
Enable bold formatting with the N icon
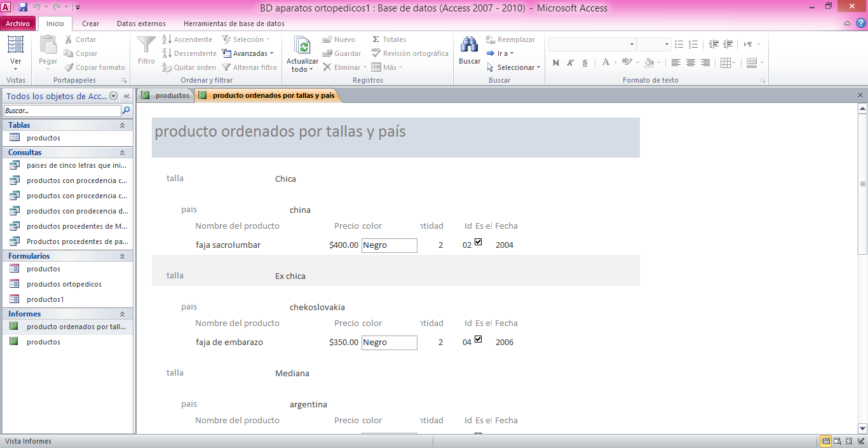pos(555,63)
